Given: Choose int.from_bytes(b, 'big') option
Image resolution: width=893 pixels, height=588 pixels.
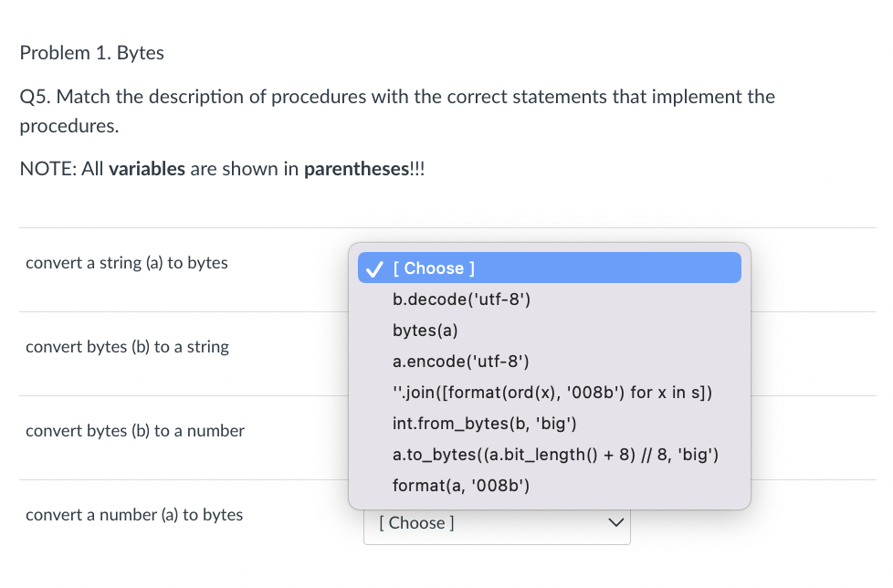Looking at the screenshot, I should tap(484, 424).
